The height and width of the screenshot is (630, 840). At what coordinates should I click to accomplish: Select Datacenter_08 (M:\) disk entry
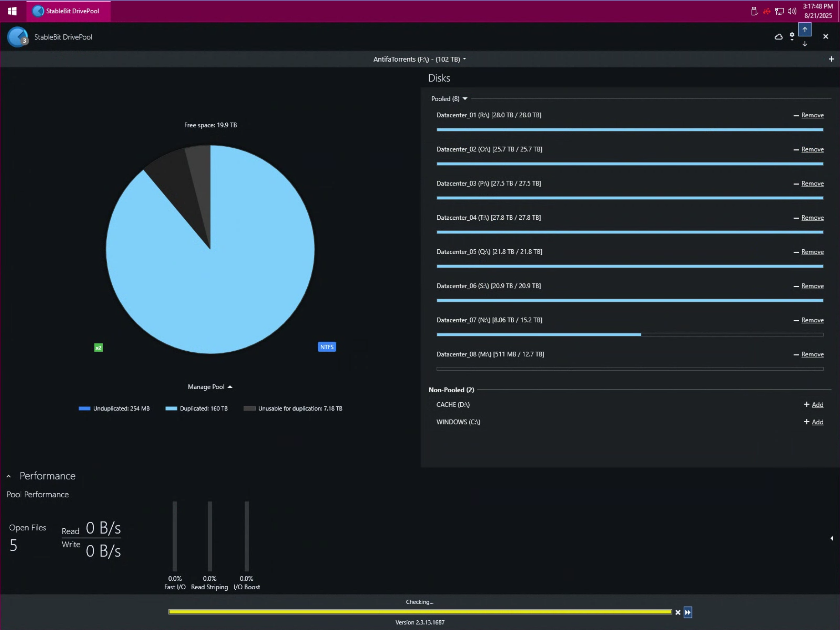click(x=490, y=354)
